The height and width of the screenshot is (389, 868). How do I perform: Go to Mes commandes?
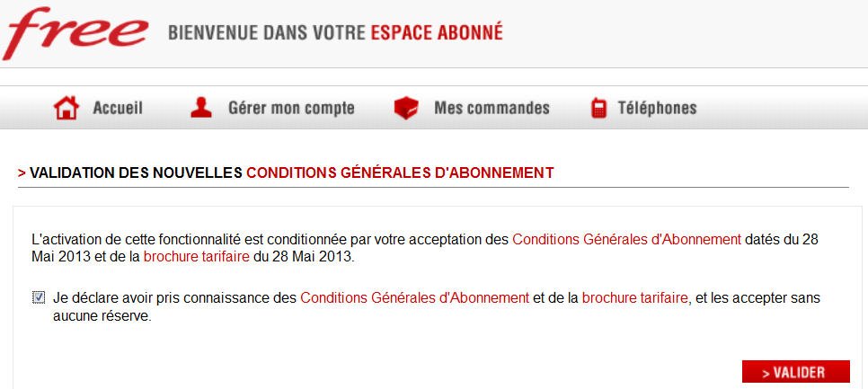point(492,109)
